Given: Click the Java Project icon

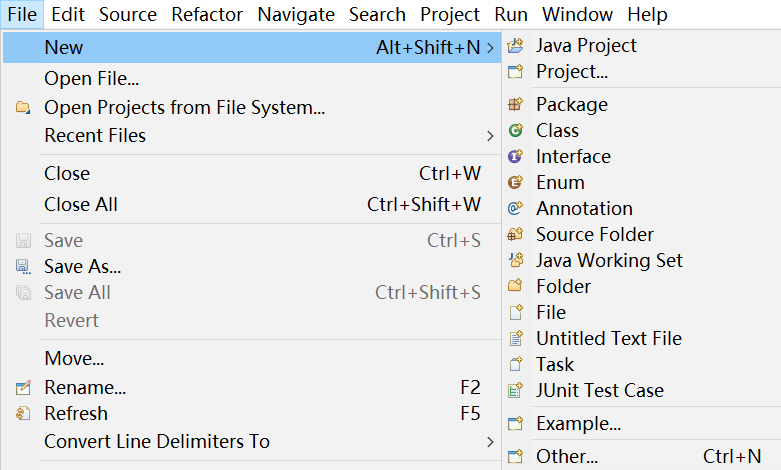Looking at the screenshot, I should click(x=516, y=46).
